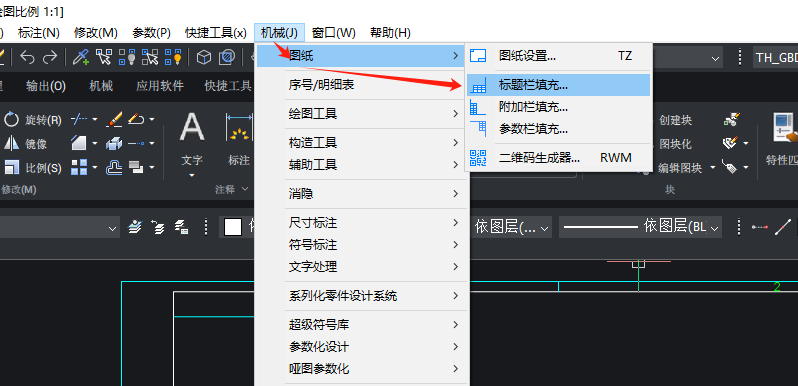Switch to Mechanical (机械) ribbon tab
798x386 pixels.
click(x=101, y=86)
